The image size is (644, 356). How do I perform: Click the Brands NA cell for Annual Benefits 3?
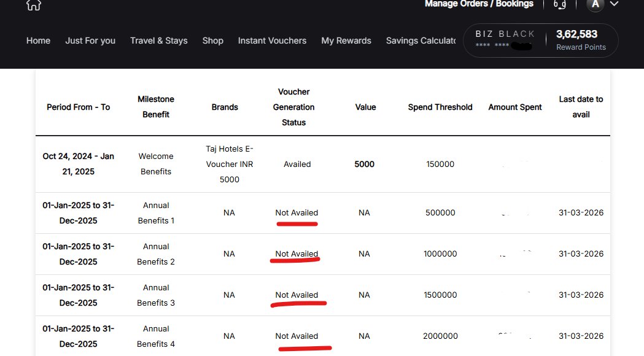point(229,295)
